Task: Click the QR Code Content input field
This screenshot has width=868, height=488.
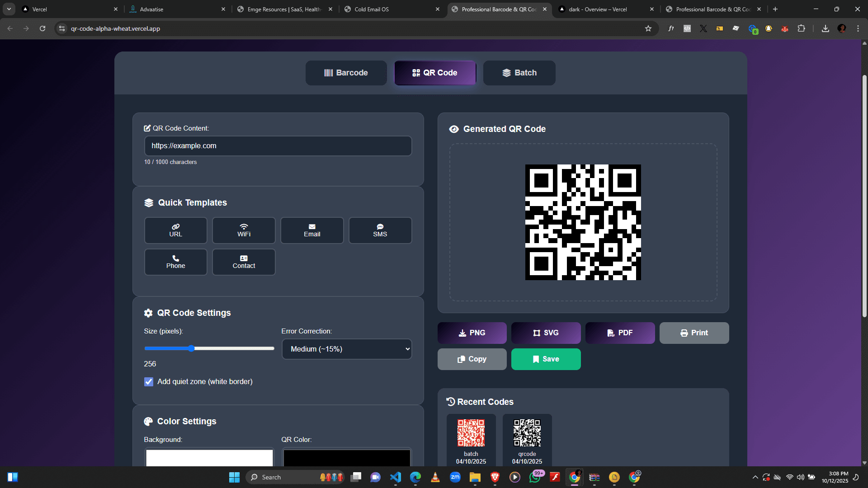Action: pyautogui.click(x=278, y=146)
